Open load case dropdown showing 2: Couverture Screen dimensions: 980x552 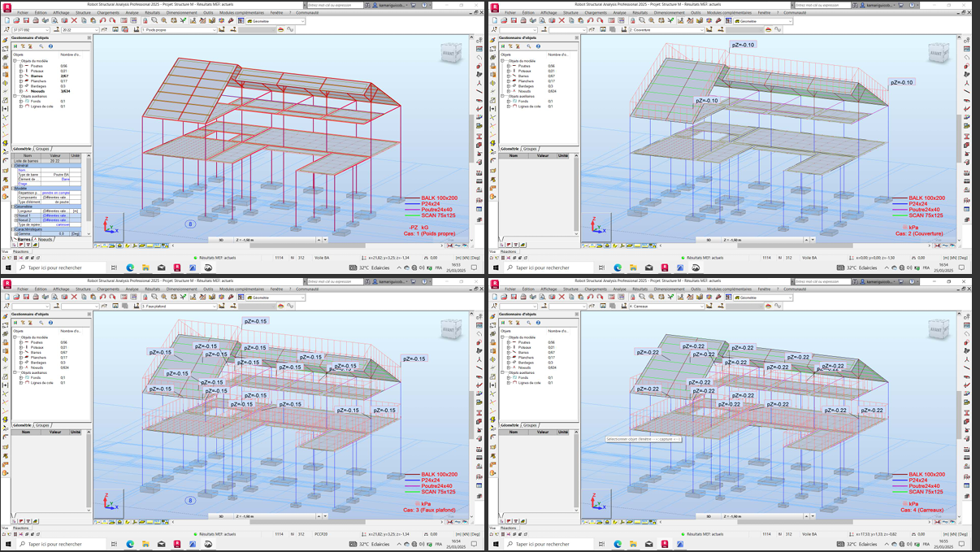click(x=702, y=30)
